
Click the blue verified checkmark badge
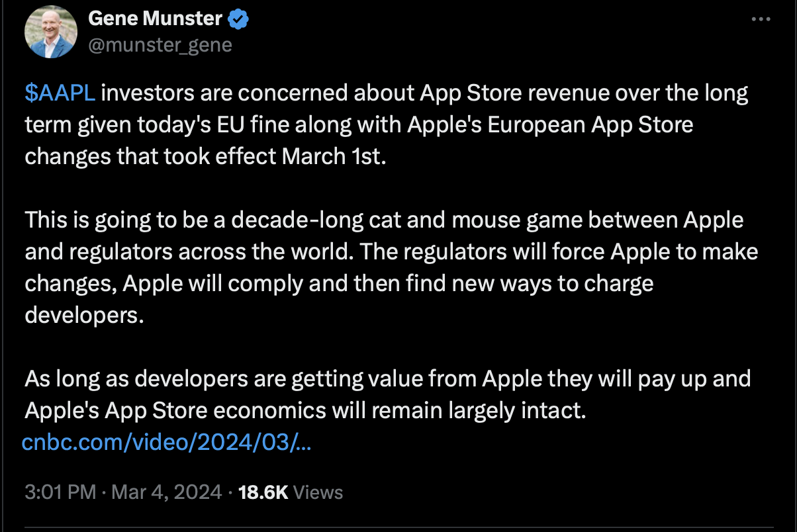click(238, 19)
